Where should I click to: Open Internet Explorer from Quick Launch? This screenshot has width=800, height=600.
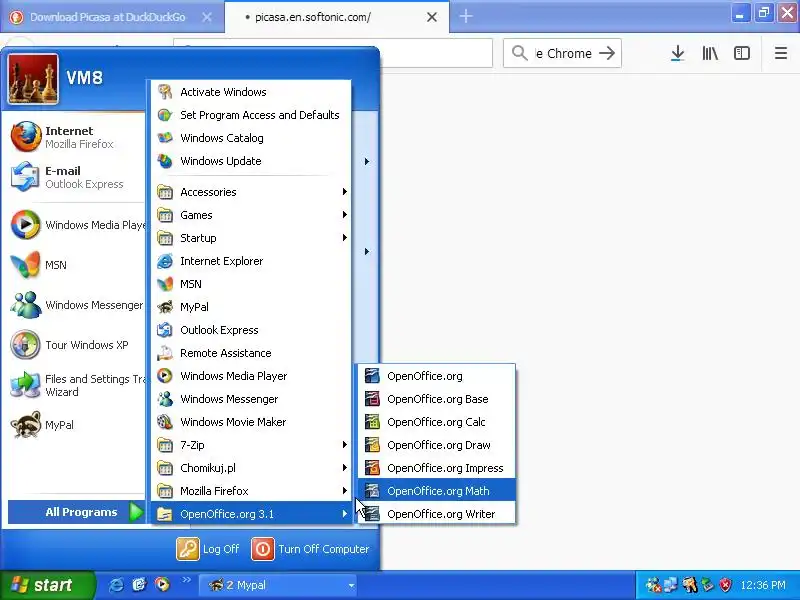tap(116, 585)
